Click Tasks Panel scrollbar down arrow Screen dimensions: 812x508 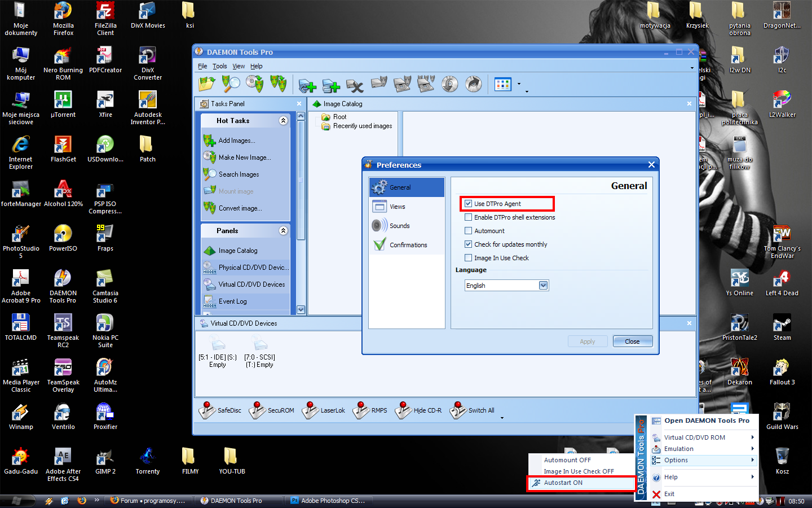tap(301, 309)
